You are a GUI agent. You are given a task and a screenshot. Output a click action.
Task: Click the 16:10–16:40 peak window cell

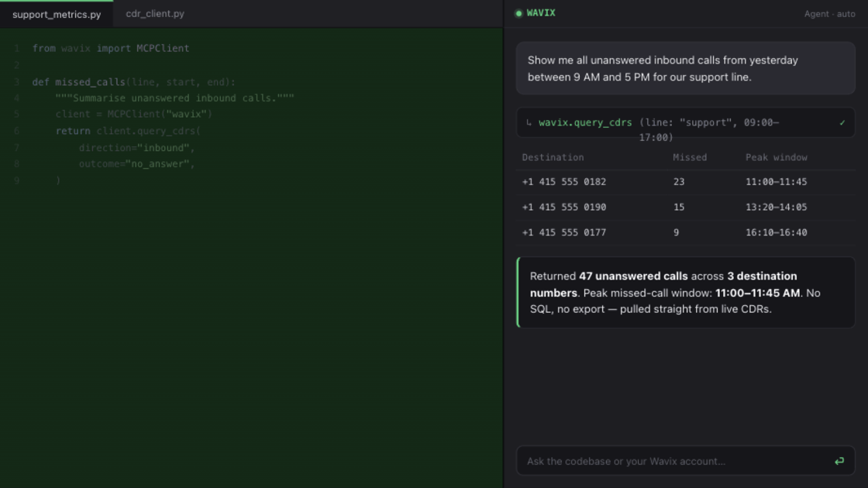tap(776, 233)
